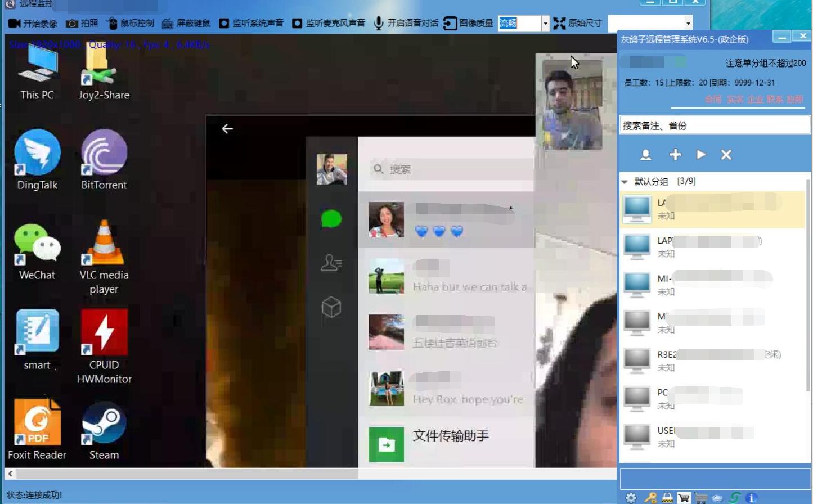
Task: Click the 开始录像 record button
Action: [x=33, y=23]
